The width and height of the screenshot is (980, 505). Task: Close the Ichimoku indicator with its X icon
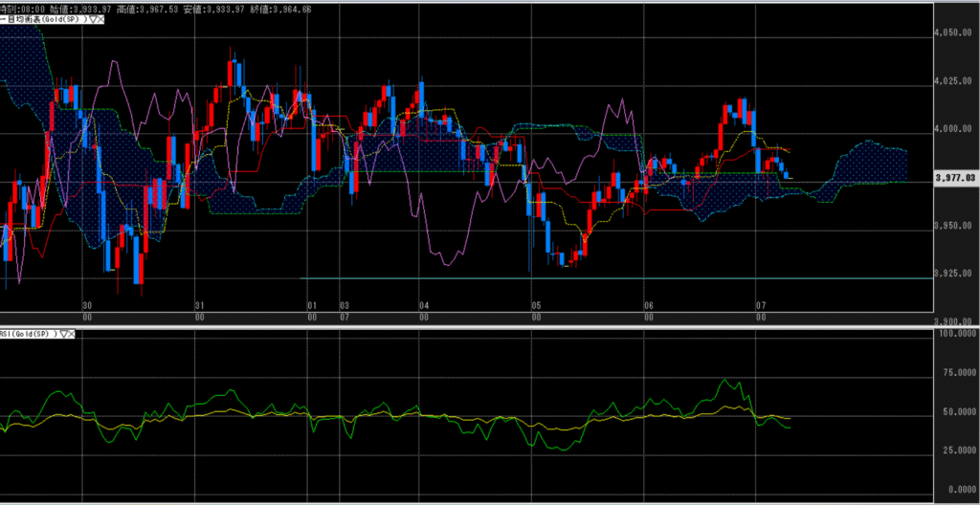pyautogui.click(x=102, y=19)
